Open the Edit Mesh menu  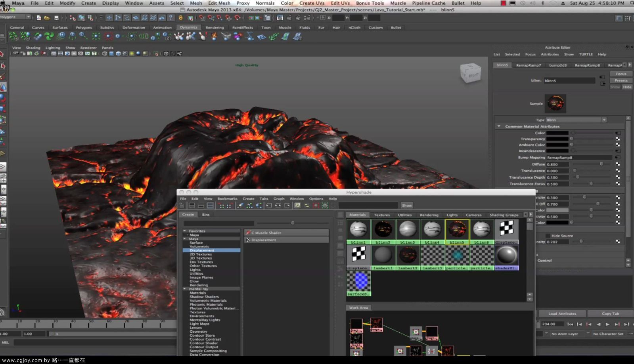point(219,3)
